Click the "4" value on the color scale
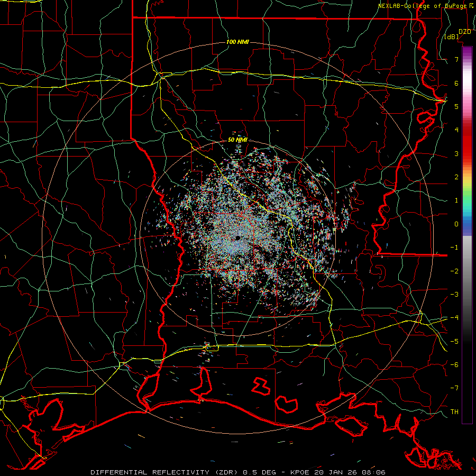 pos(456,130)
